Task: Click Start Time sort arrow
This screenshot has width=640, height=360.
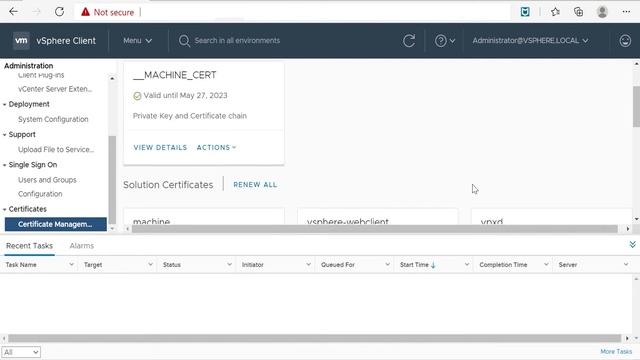Action: tap(433, 265)
